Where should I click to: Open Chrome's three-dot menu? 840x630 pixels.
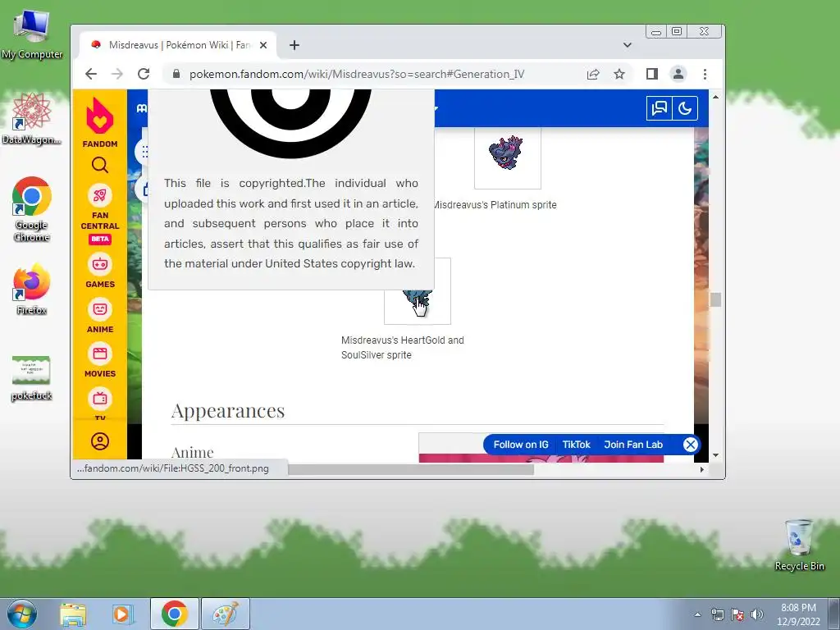point(705,74)
